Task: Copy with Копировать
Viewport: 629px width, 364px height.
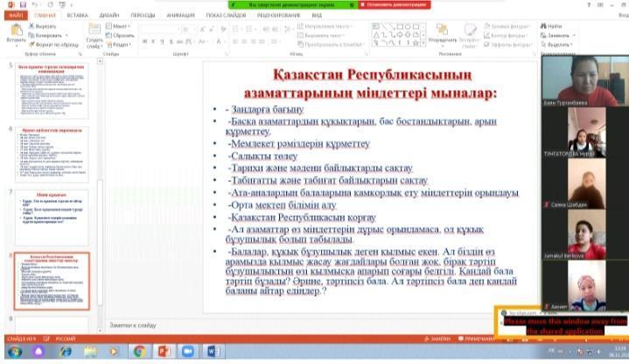Action: (x=47, y=35)
